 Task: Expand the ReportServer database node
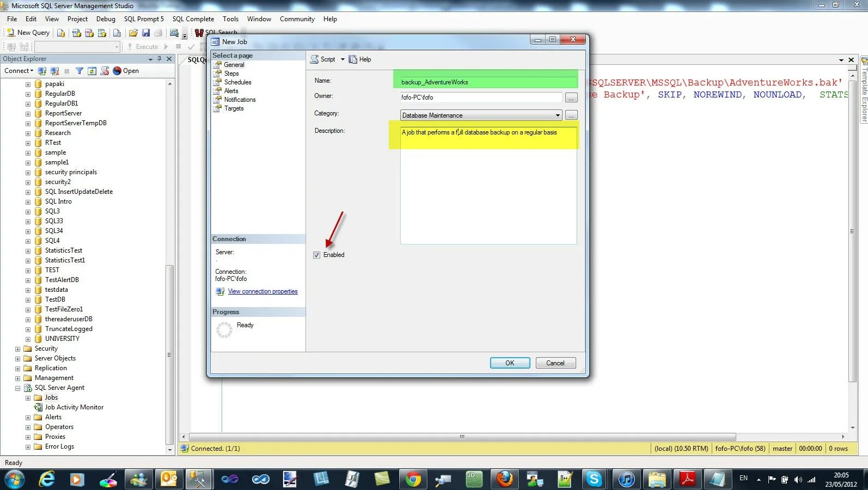coord(28,114)
